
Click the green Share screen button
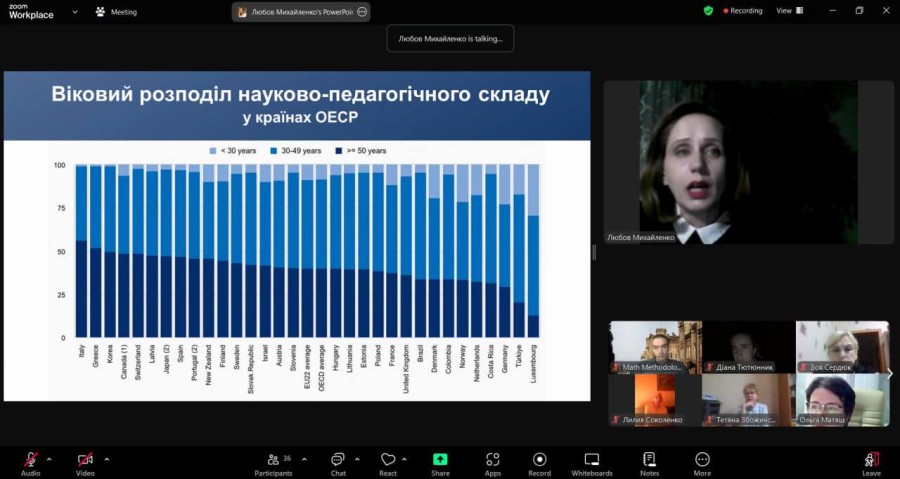pos(440,464)
